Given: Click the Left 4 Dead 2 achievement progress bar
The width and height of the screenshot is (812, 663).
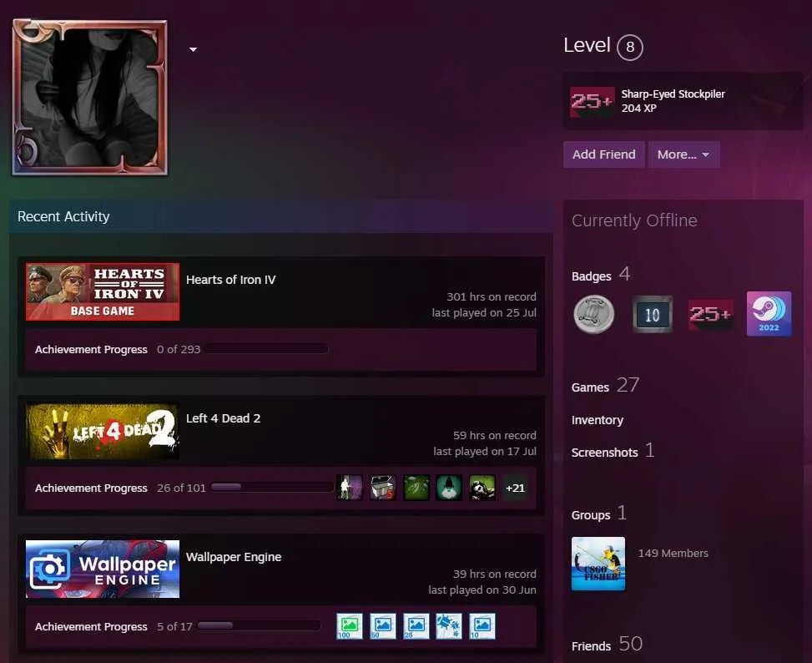Looking at the screenshot, I should [272, 488].
